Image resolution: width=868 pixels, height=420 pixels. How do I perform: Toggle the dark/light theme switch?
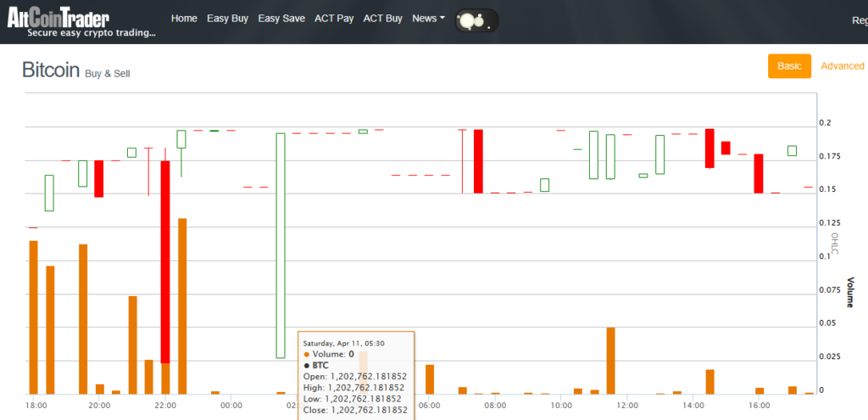point(476,20)
